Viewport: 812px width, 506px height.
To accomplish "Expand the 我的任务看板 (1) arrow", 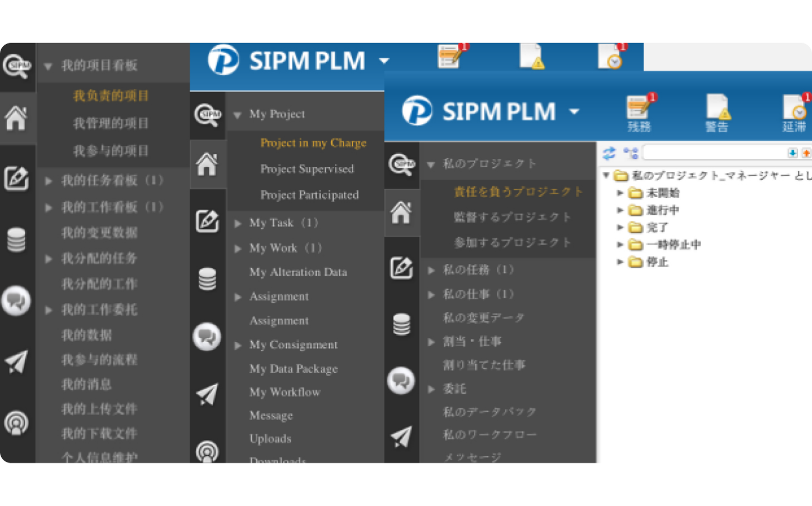I will click(x=49, y=181).
